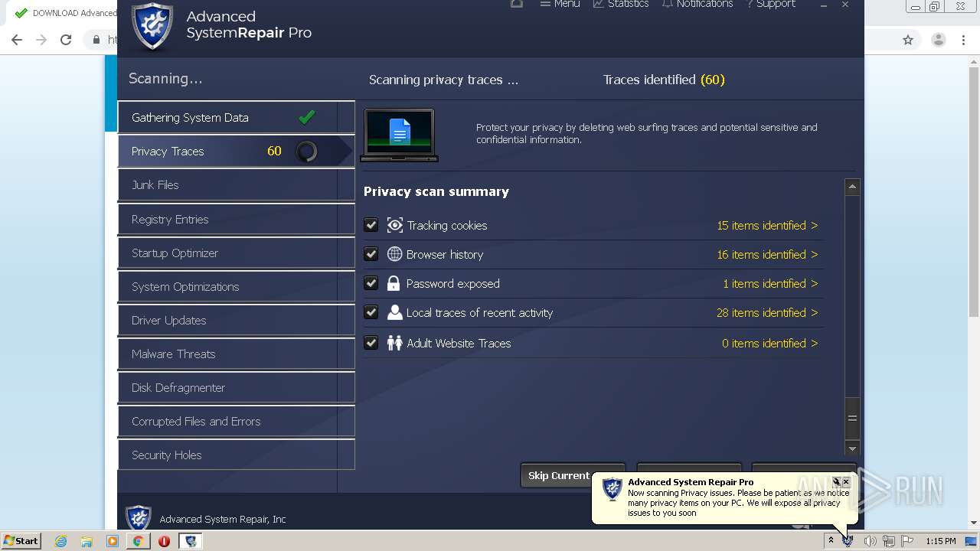Open the Notifications panel
Image resolution: width=980 pixels, height=551 pixels.
click(697, 4)
